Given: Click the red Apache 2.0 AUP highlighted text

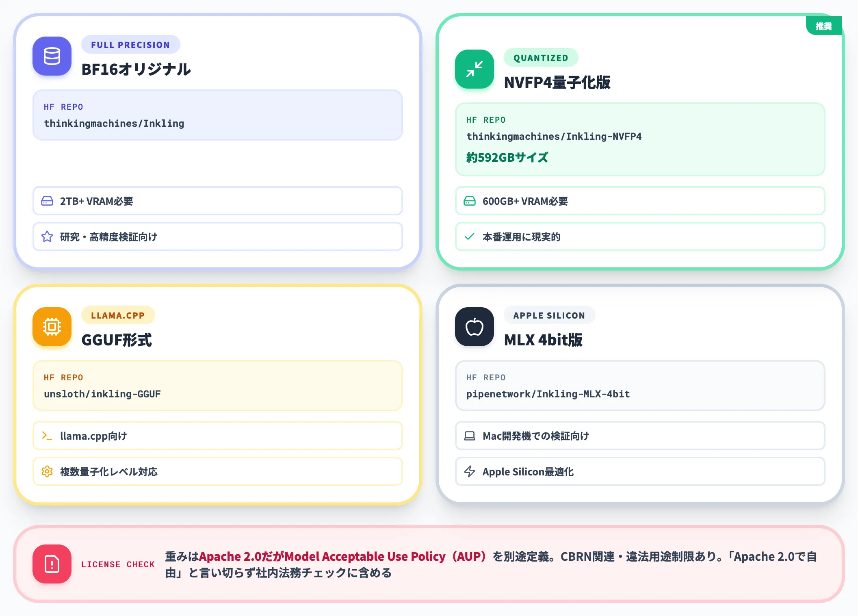Looking at the screenshot, I should pos(342,556).
